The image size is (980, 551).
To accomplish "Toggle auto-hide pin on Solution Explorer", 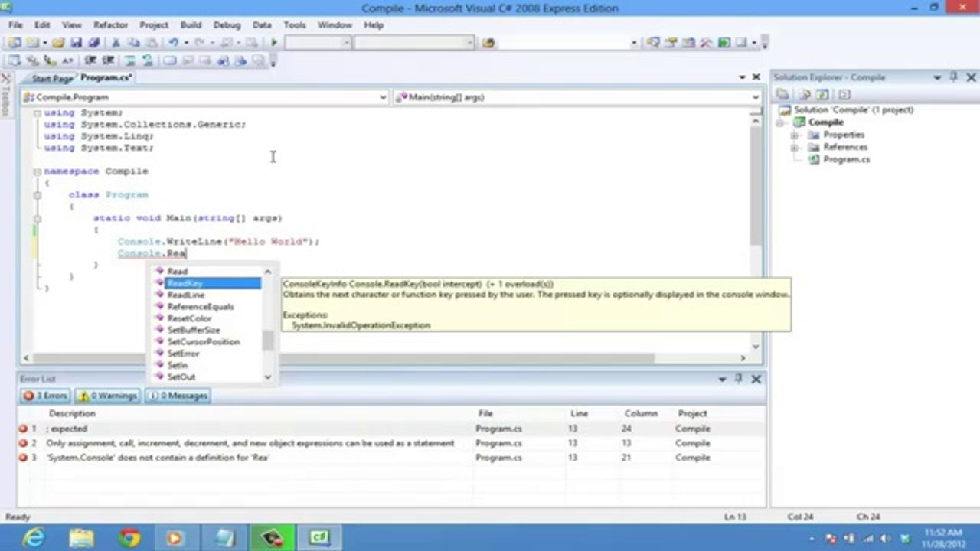I will pyautogui.click(x=953, y=77).
